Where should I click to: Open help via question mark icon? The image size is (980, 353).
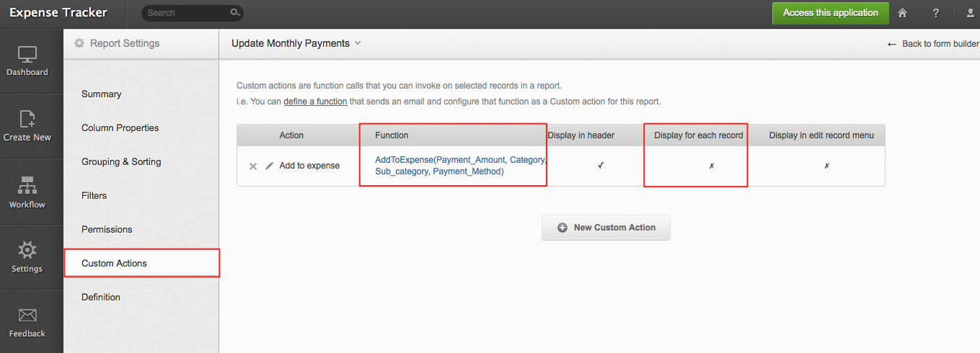pos(936,13)
